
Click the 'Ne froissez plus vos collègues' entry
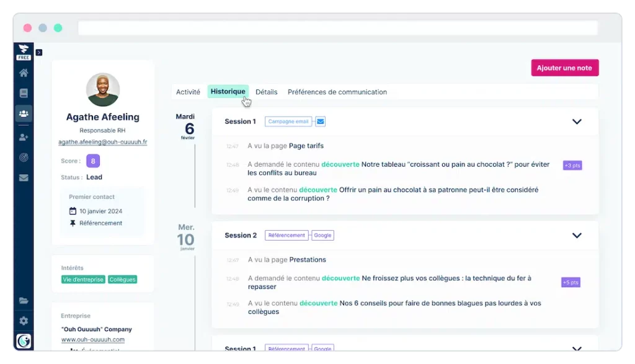click(x=389, y=282)
